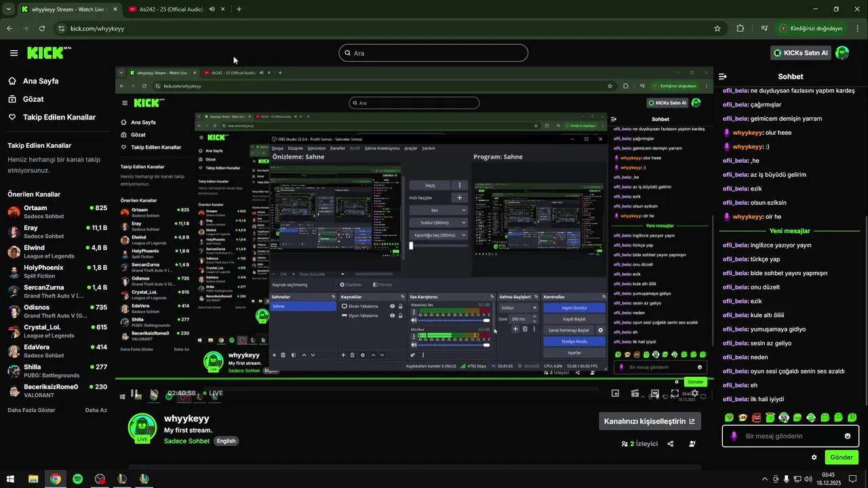The height and width of the screenshot is (488, 868).
Task: Switch to whyykeyy Stream tab
Action: click(x=68, y=9)
